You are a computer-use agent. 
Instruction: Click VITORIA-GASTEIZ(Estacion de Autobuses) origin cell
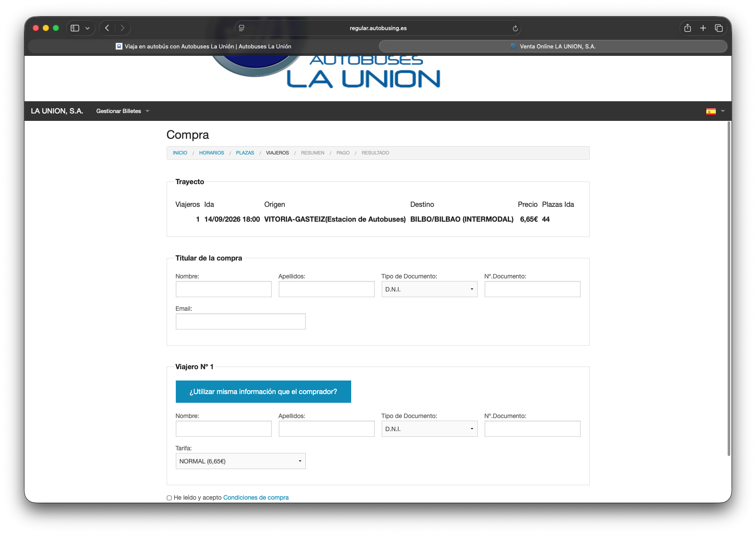[x=335, y=219]
